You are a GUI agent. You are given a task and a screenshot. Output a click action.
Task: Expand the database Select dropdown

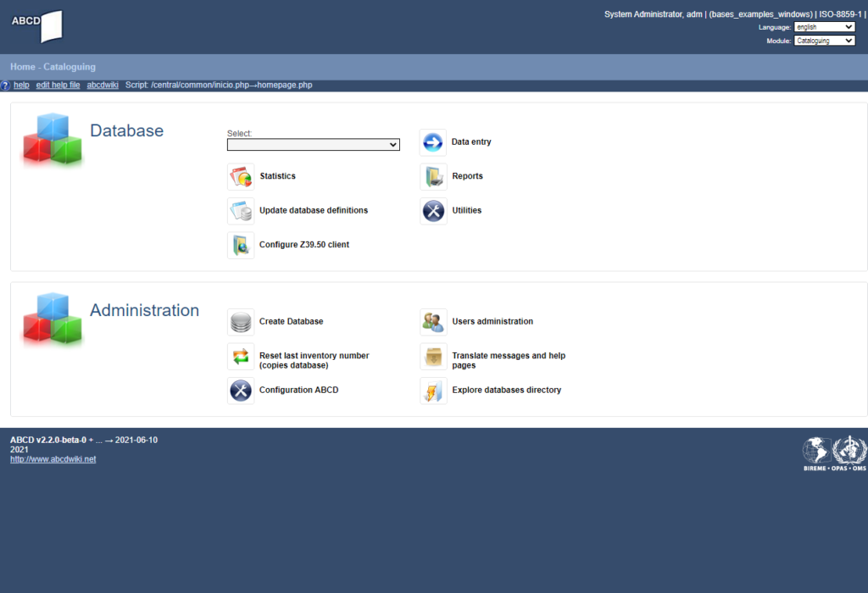[314, 144]
